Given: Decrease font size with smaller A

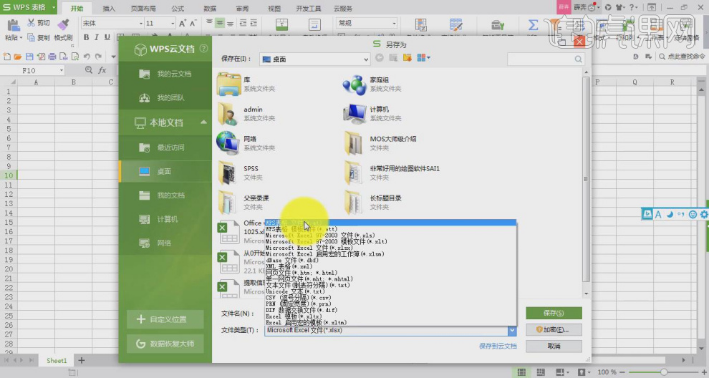Looking at the screenshot, I should tap(193, 23).
